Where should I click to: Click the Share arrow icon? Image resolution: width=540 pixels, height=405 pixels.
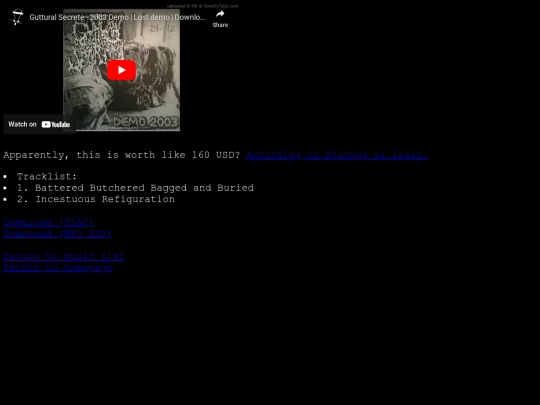(x=220, y=14)
